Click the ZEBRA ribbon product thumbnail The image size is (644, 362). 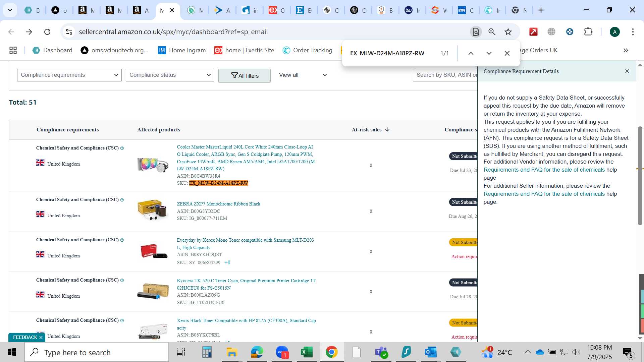click(153, 210)
